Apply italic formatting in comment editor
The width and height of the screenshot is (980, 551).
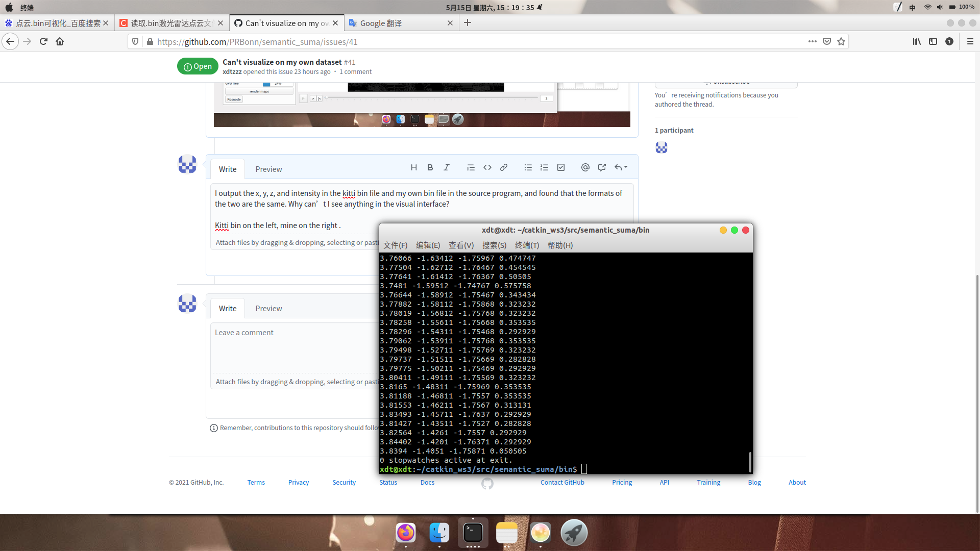coord(447,167)
